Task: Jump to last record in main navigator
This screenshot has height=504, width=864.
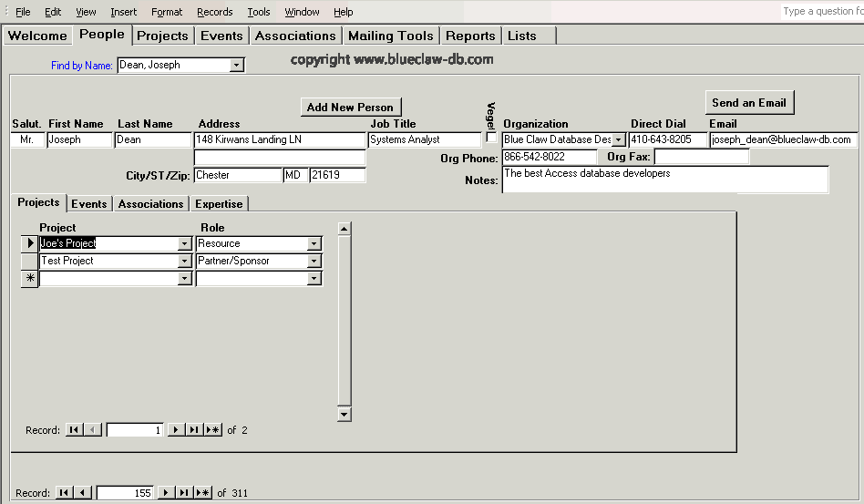Action: click(184, 493)
